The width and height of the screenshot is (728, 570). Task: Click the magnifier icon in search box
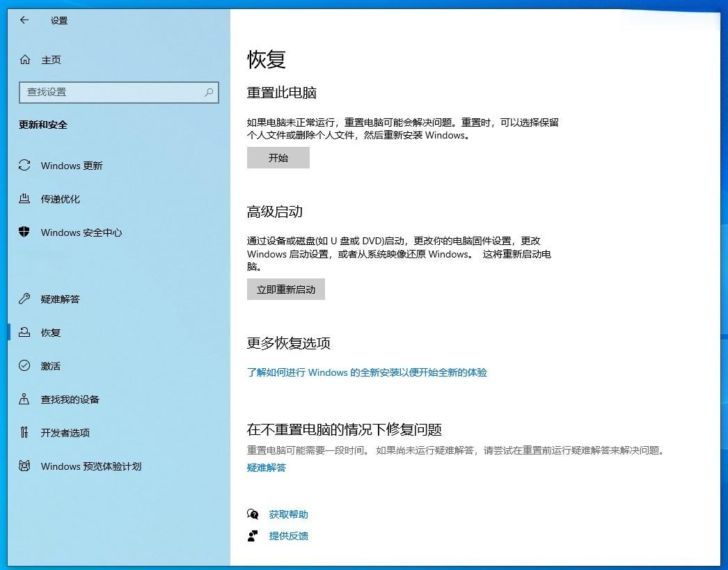pos(208,92)
